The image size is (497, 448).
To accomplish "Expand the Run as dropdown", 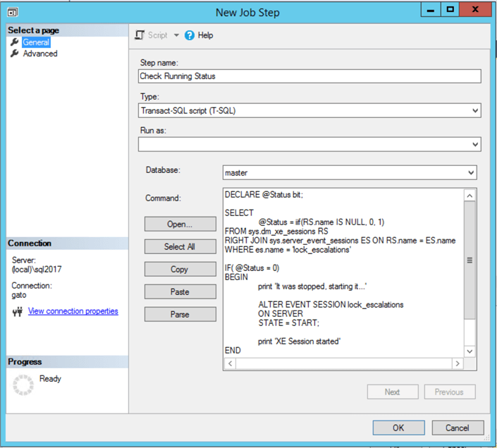I will pos(474,145).
